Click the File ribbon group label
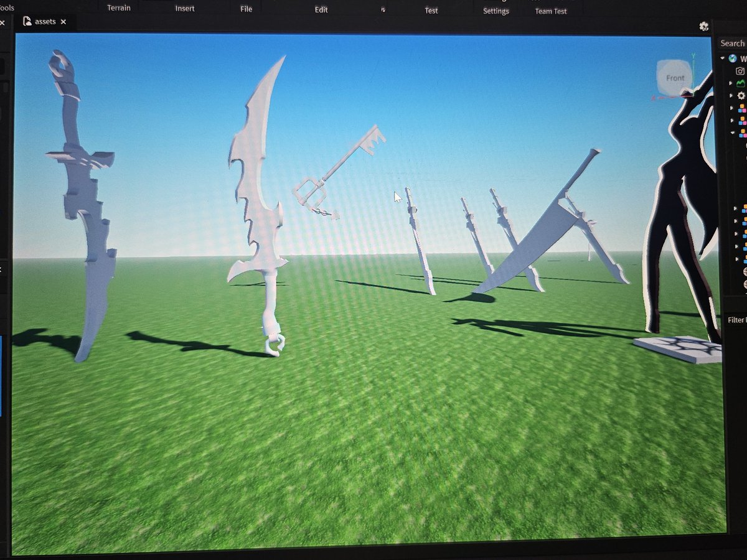Screen dimensions: 747x560 [247, 9]
